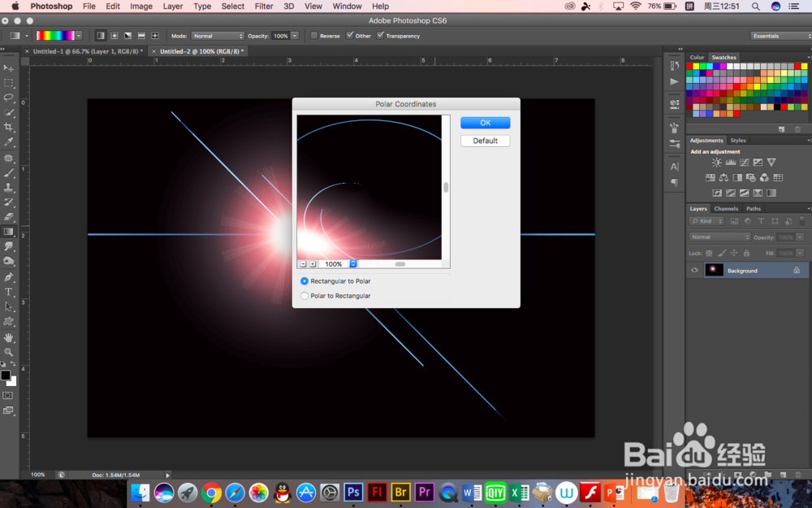Click the Vibrance adjustment icon
Image resolution: width=812 pixels, height=508 pixels.
771,163
